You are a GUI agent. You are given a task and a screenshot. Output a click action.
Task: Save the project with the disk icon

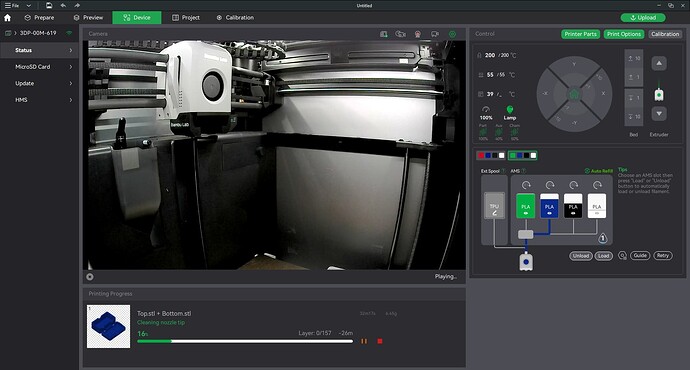click(x=49, y=5)
